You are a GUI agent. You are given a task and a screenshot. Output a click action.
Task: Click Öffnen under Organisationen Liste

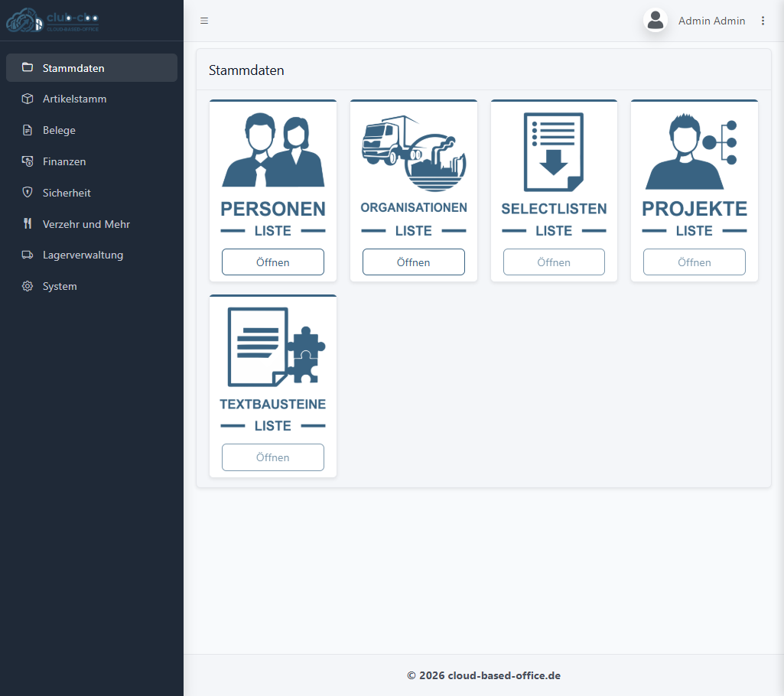(414, 262)
